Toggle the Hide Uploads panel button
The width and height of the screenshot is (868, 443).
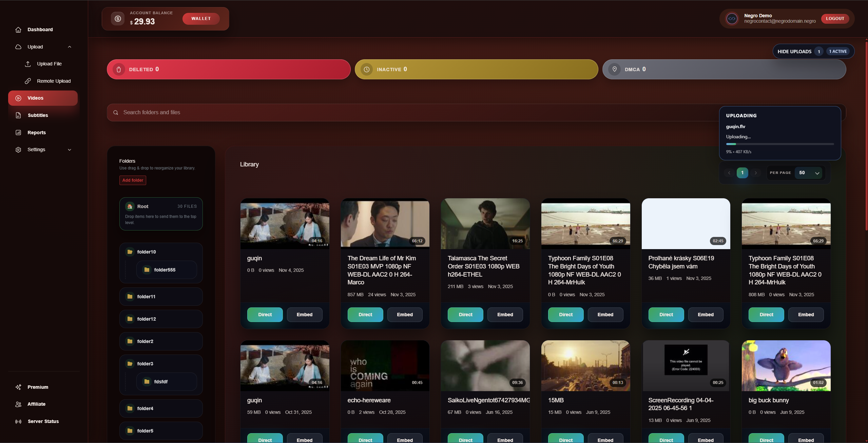[x=813, y=52]
